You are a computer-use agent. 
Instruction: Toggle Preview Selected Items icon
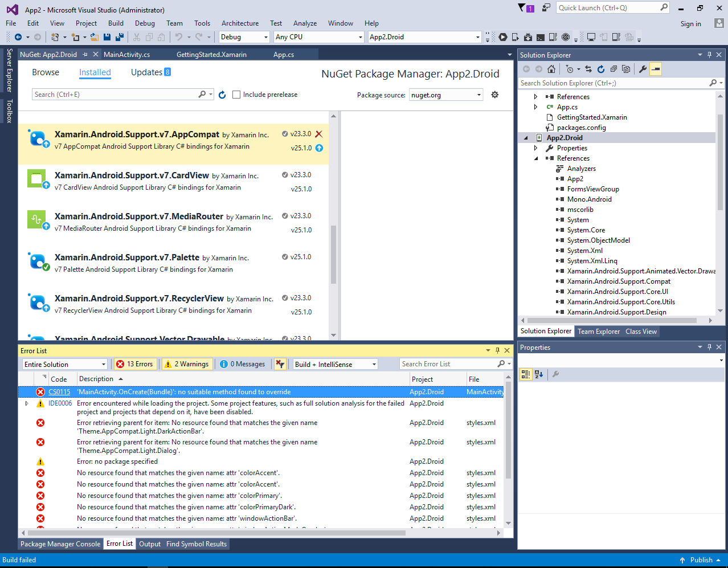[656, 69]
